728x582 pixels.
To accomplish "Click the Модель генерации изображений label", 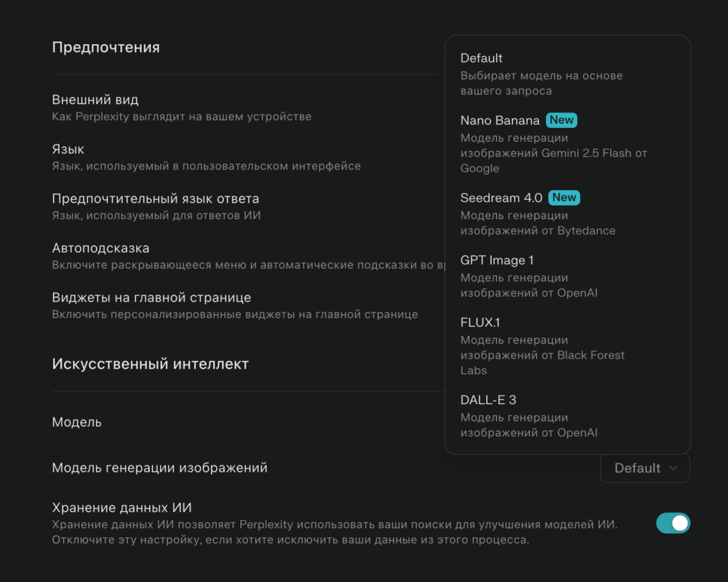I will (160, 468).
